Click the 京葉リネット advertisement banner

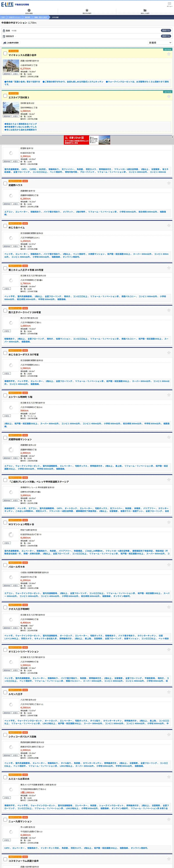pos(87,140)
